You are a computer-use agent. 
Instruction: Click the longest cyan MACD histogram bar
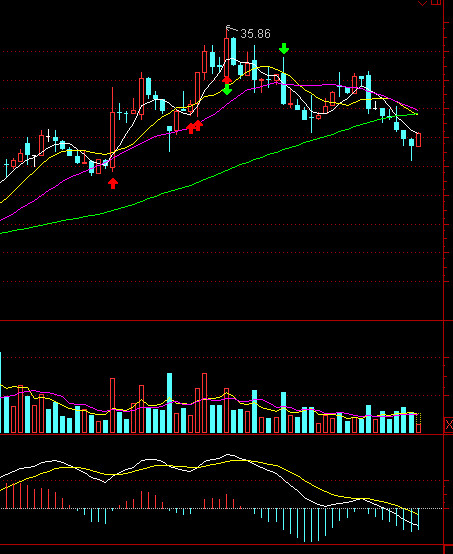click(x=311, y=525)
